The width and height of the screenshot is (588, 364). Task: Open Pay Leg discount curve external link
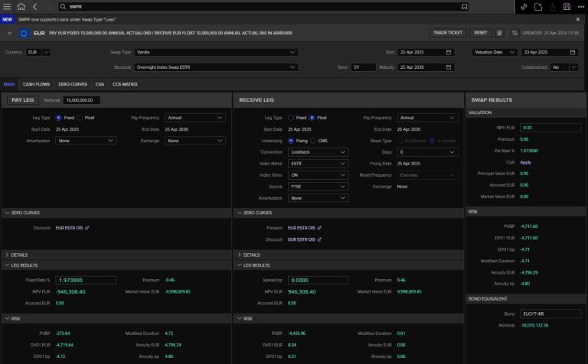(87, 228)
